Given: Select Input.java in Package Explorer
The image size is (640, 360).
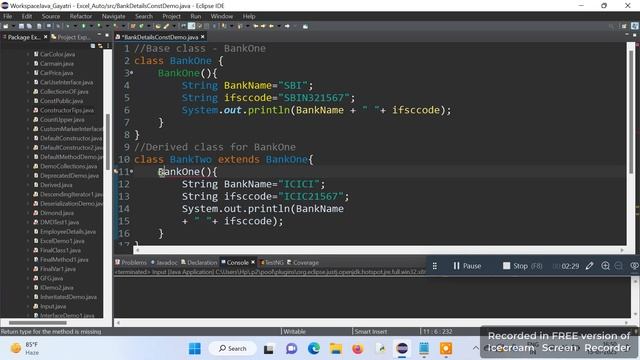Looking at the screenshot, I should (53, 306).
